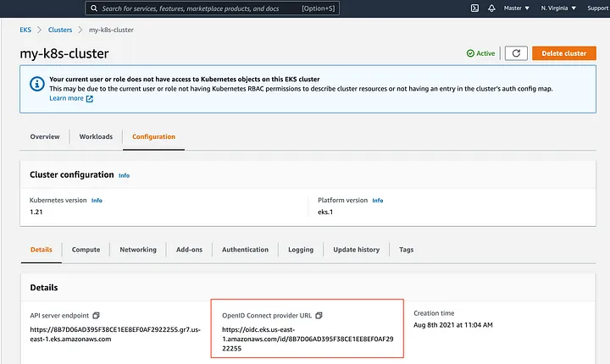This screenshot has height=364, width=610.
Task: Open the Add-ons sub-tab
Action: (189, 250)
